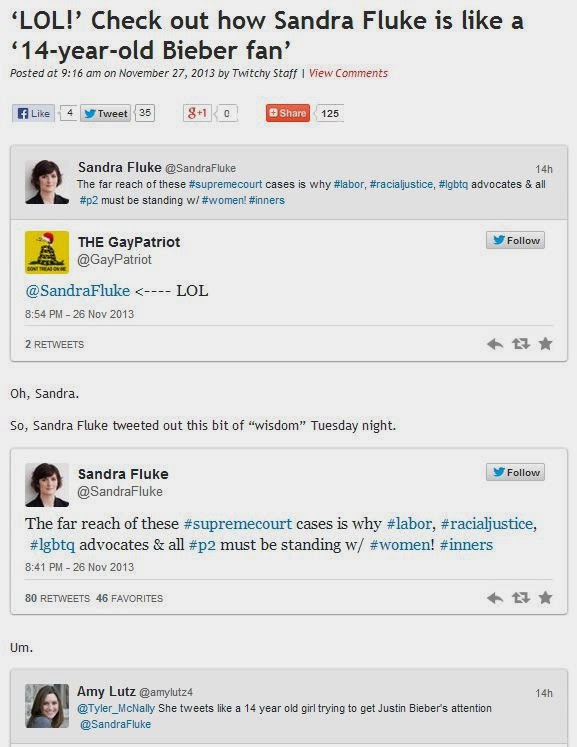Screen dimensions: 577x747
Task: Open the View Comments link
Action: [348, 73]
